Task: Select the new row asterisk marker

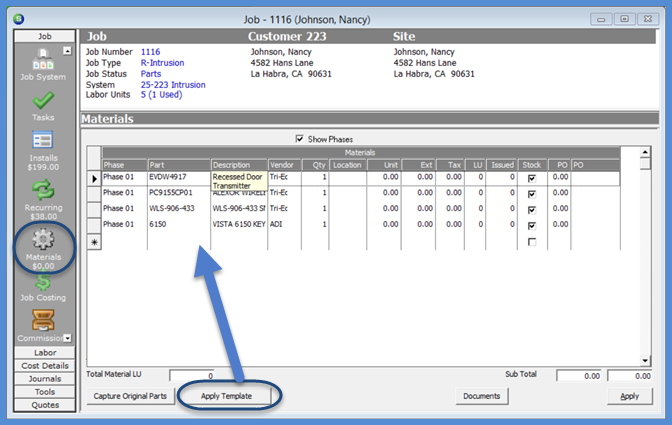Action: [94, 242]
